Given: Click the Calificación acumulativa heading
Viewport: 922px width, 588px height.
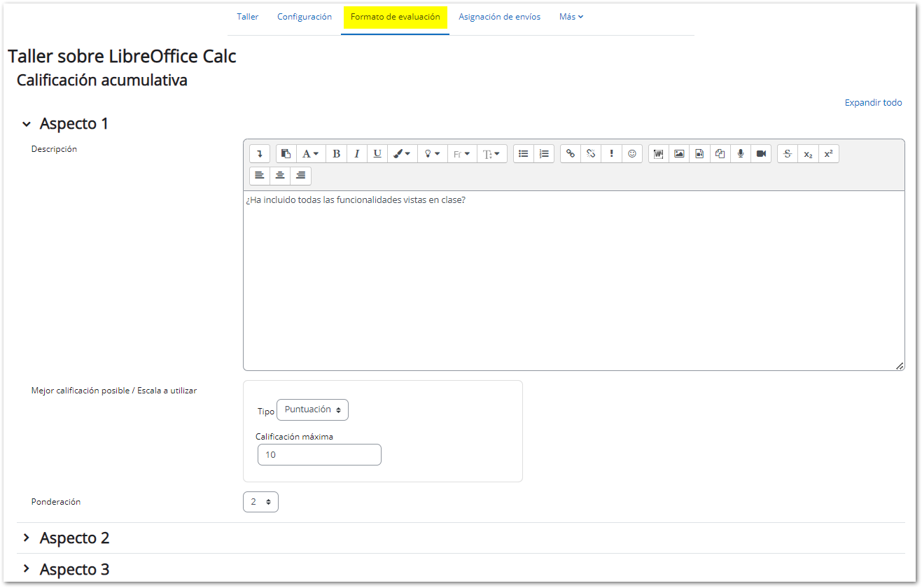Looking at the screenshot, I should [x=102, y=80].
